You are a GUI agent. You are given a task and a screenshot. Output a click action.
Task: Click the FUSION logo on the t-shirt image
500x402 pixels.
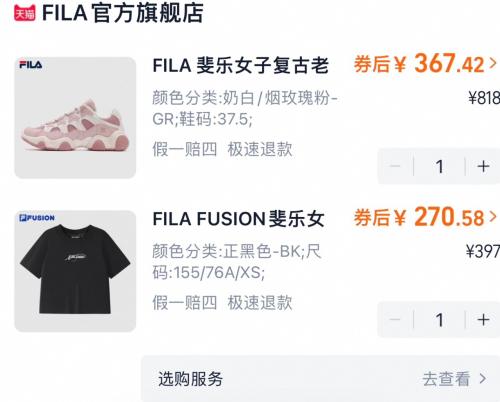pos(37,218)
